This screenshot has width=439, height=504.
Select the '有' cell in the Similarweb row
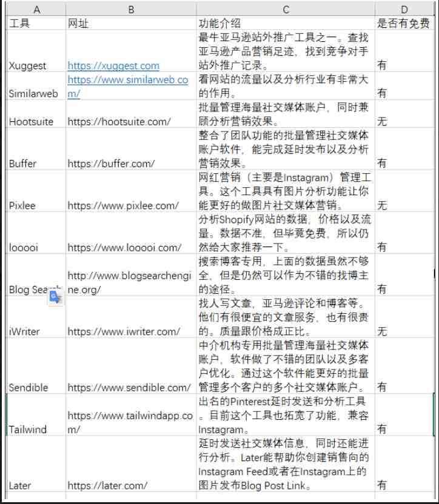tap(404, 86)
